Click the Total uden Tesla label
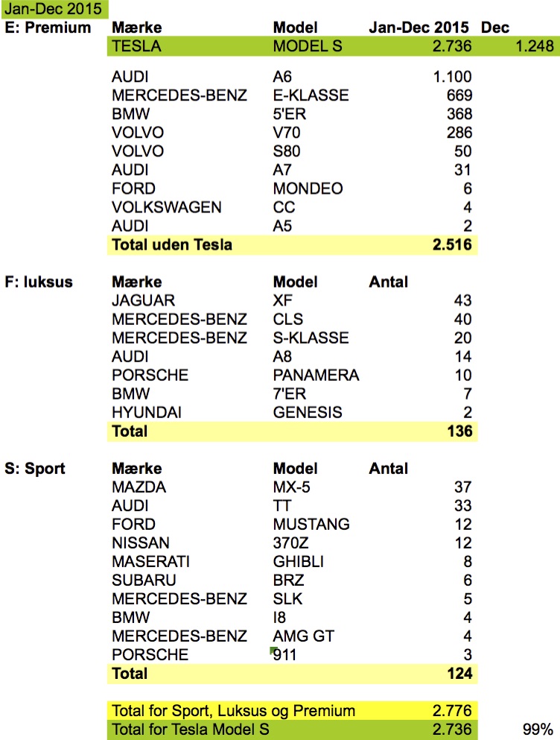 172,244
